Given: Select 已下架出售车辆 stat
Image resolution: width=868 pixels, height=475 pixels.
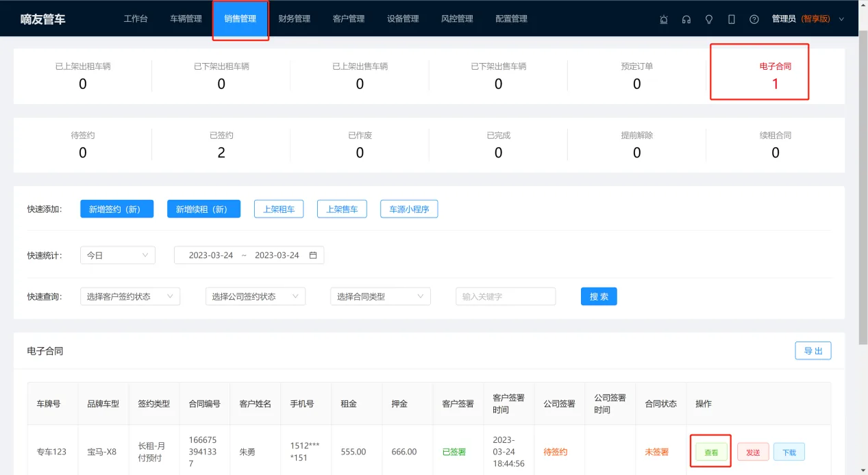Looking at the screenshot, I should tap(498, 76).
